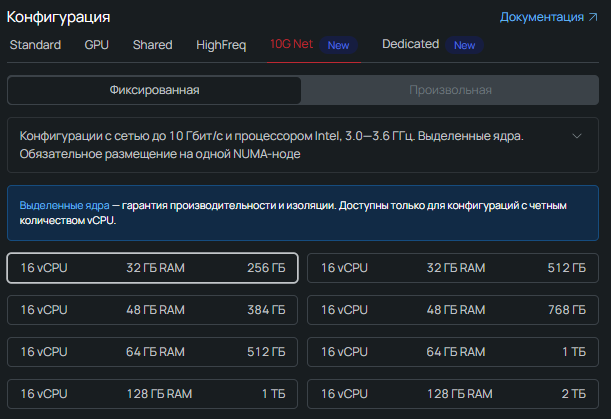
Task: Switch to Произвольная configuration mode
Action: (x=450, y=90)
